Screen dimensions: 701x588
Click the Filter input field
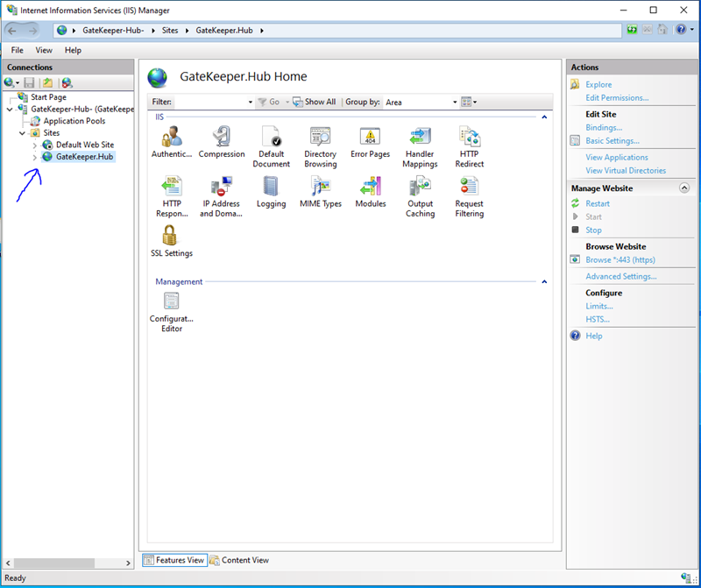pyautogui.click(x=210, y=102)
